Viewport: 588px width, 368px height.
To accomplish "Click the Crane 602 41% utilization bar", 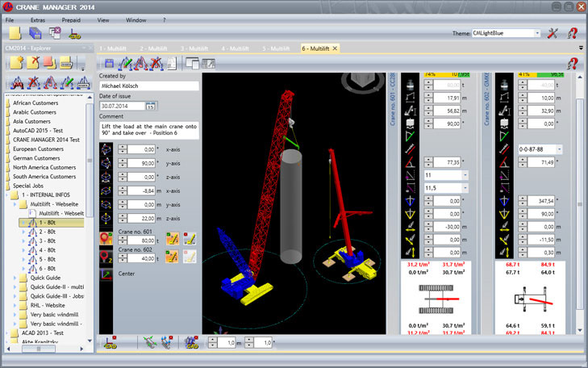I will click(540, 75).
